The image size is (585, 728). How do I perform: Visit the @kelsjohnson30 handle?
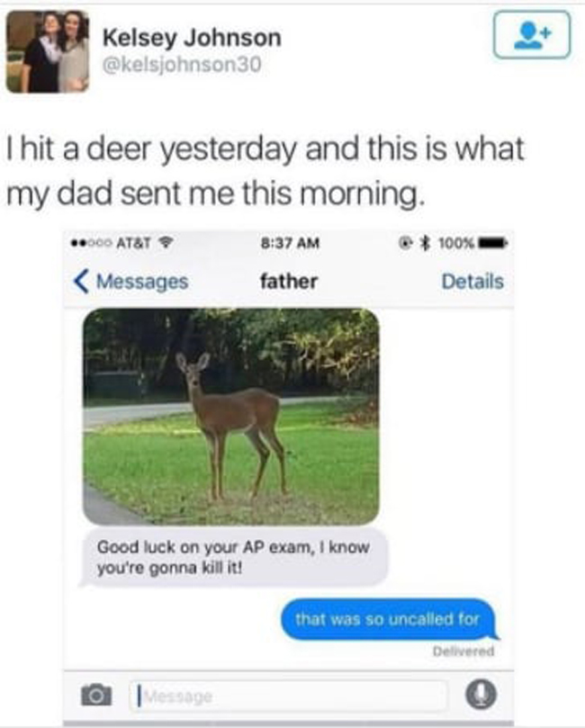[x=182, y=65]
